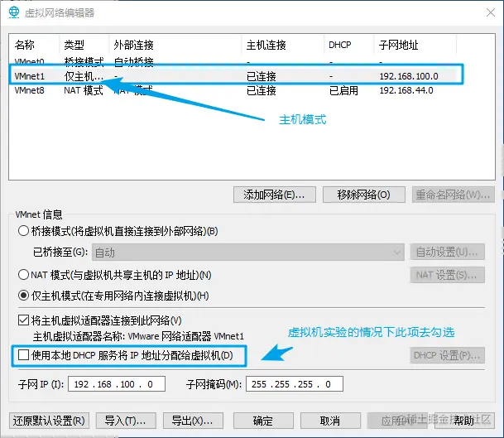The width and height of the screenshot is (504, 438).
Task: Uncheck 将主机虚拟适配器连接到此网络 checkbox
Action: pos(23,320)
